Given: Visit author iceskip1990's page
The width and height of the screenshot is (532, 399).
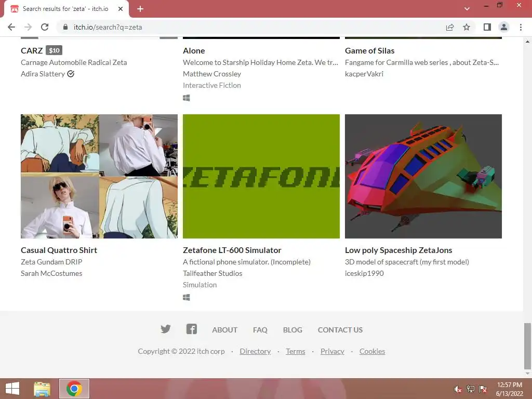Looking at the screenshot, I should (364, 273).
